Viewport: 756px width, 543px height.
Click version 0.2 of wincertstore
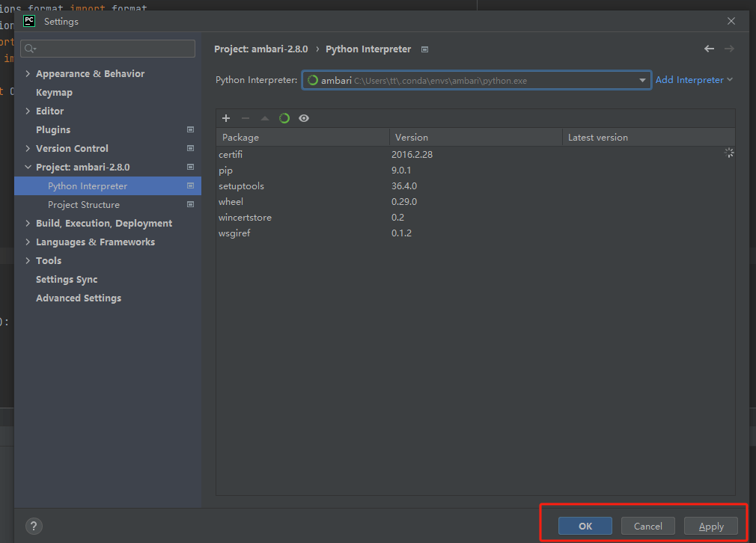point(397,218)
